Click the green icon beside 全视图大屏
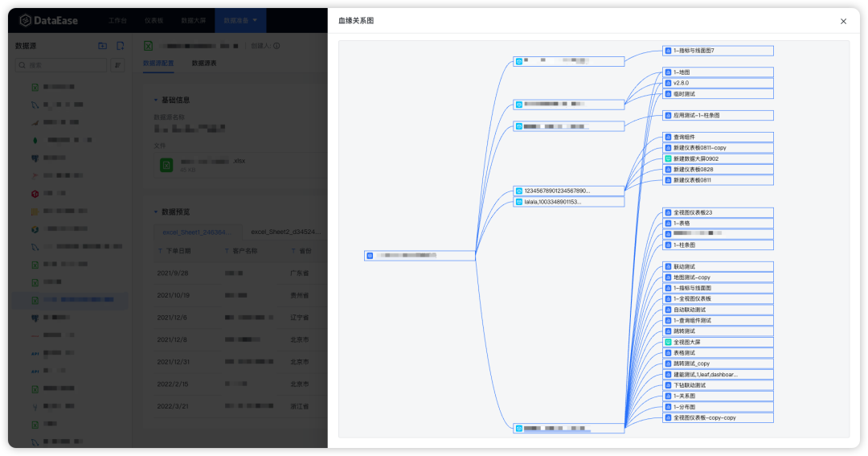 667,342
